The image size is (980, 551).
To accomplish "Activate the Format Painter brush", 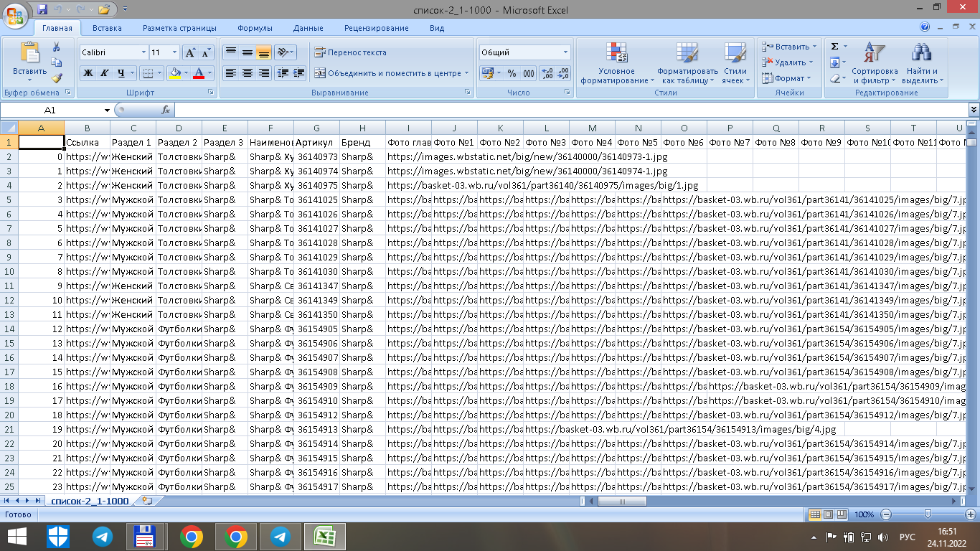I will (x=57, y=78).
